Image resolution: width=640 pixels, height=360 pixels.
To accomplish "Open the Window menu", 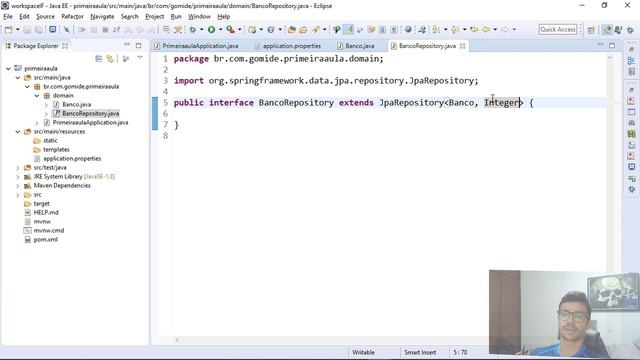I will tap(199, 17).
